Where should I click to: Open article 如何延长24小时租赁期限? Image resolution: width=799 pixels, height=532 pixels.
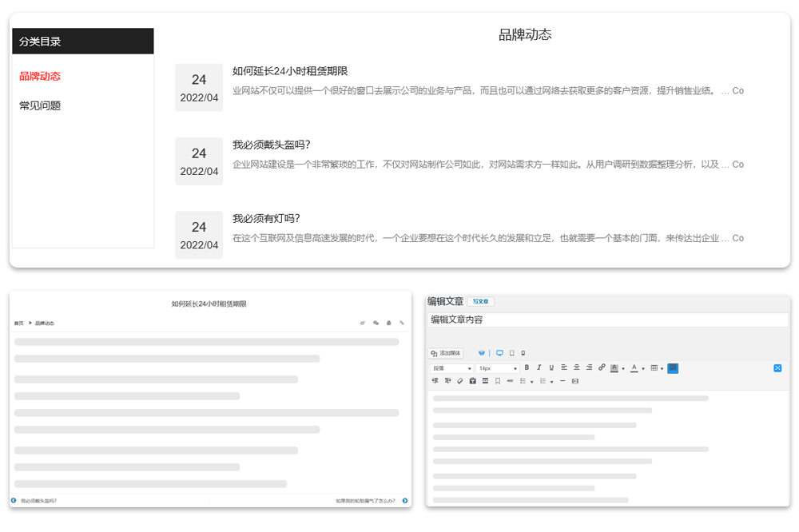tap(290, 71)
